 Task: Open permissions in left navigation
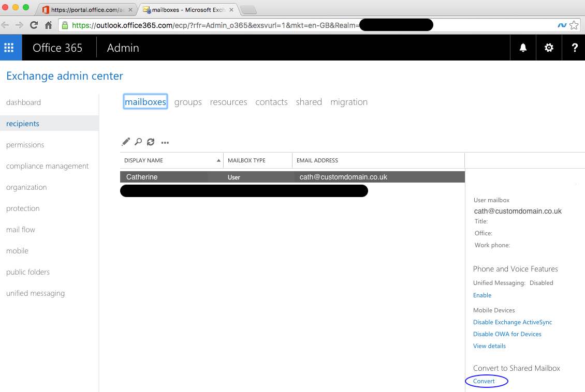tap(25, 145)
